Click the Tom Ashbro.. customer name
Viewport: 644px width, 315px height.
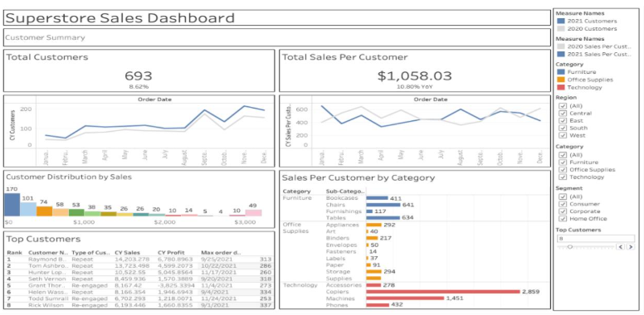(48, 266)
